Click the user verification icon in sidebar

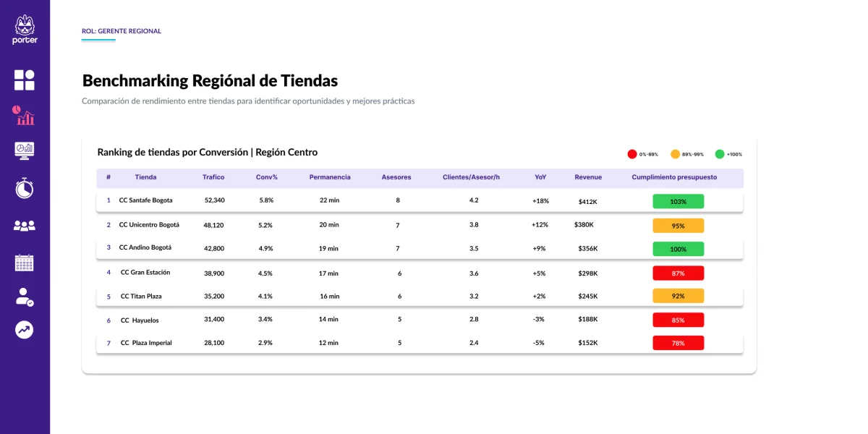tap(25, 295)
